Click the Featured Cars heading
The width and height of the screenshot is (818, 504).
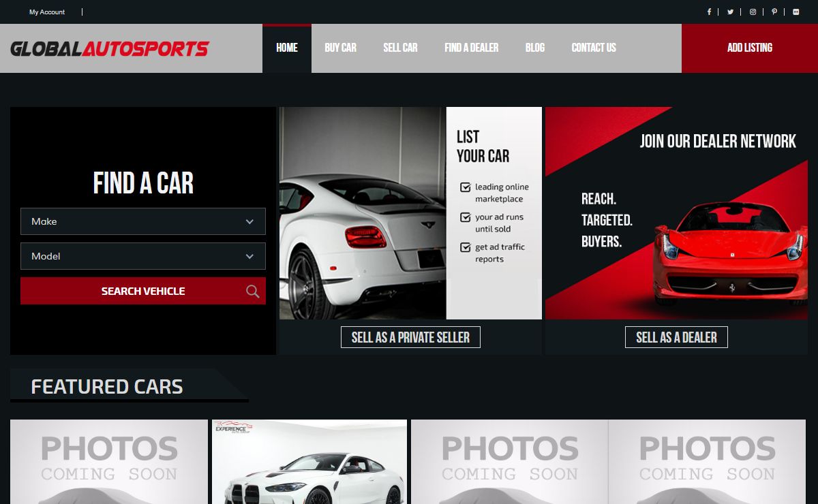pos(107,387)
